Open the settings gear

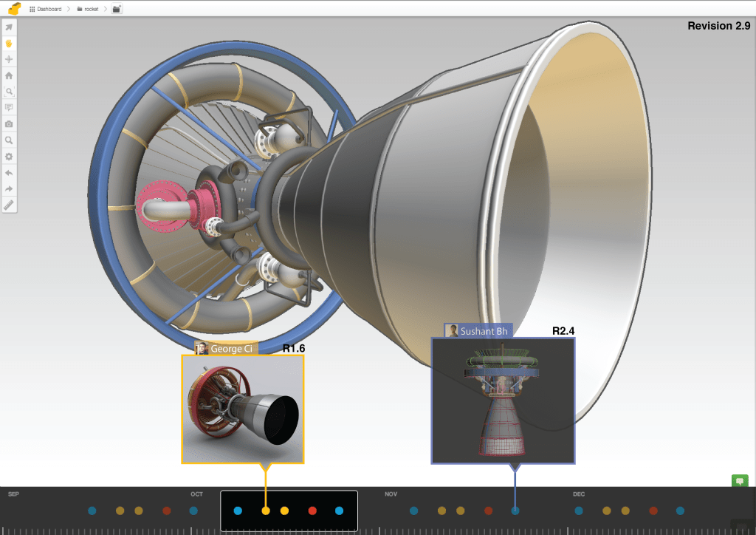click(9, 157)
